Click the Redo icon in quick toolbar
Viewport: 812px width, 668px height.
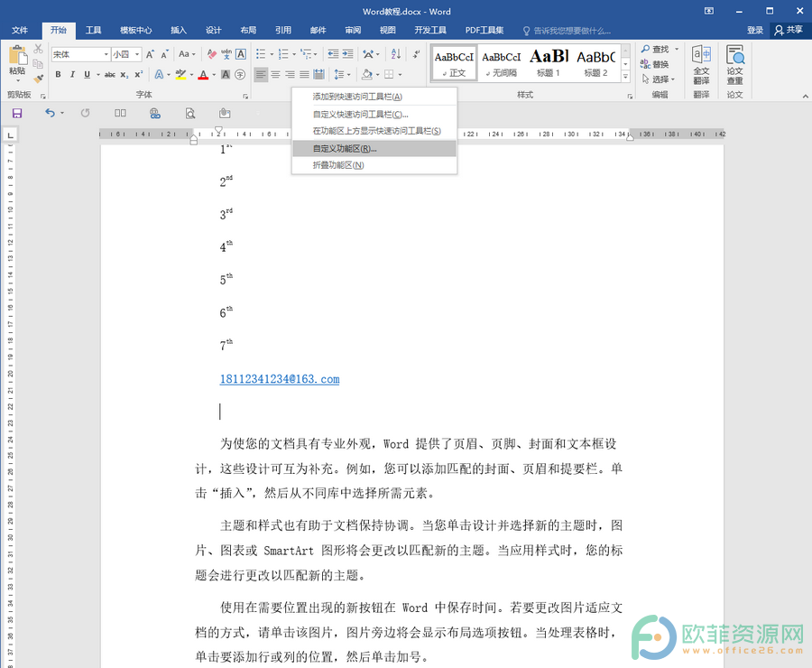coord(86,113)
